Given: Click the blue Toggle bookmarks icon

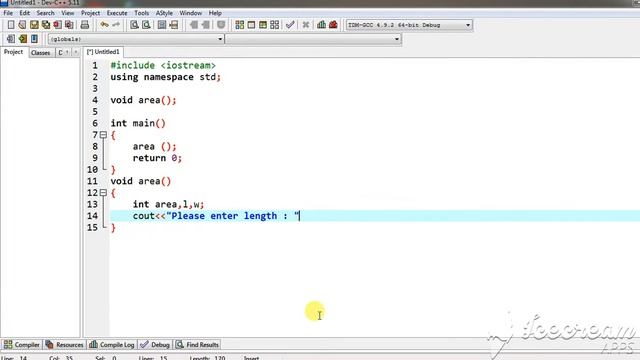Looking at the screenshot, I should (x=34, y=39).
